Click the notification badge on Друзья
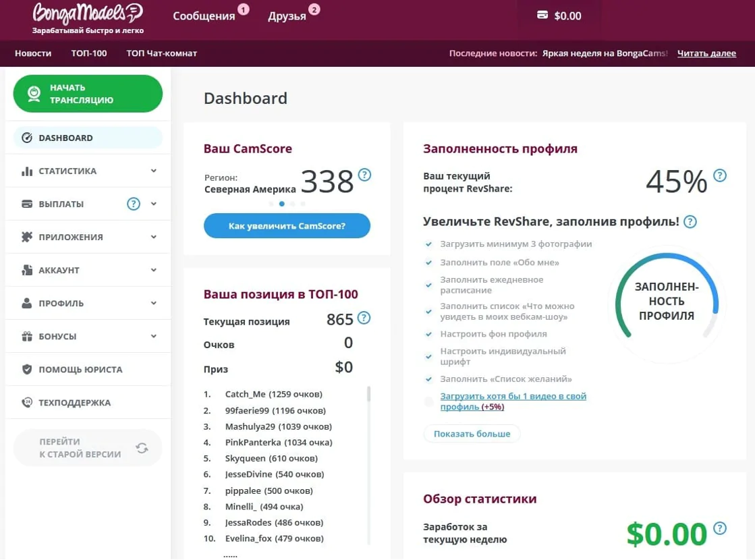The width and height of the screenshot is (755, 560). 314,9
